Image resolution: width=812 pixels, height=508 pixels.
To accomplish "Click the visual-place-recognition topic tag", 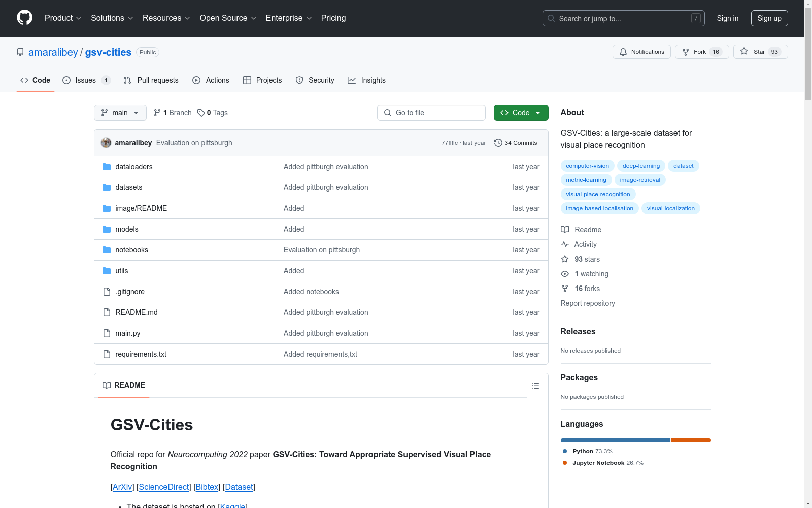I will tap(598, 194).
